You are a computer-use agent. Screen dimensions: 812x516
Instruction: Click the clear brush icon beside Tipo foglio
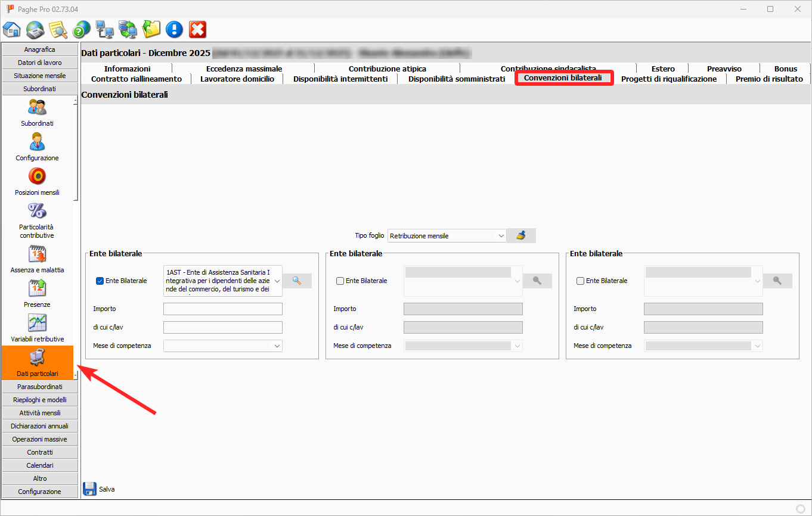coord(521,235)
